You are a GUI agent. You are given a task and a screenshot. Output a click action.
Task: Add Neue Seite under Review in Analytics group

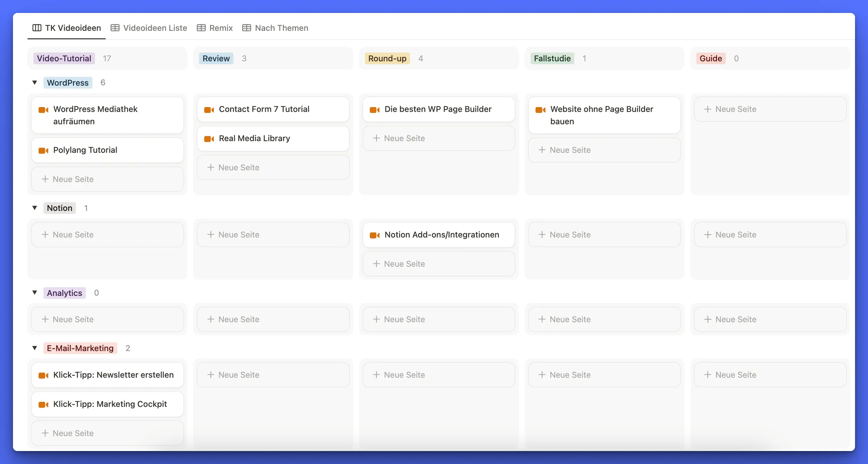click(x=273, y=319)
